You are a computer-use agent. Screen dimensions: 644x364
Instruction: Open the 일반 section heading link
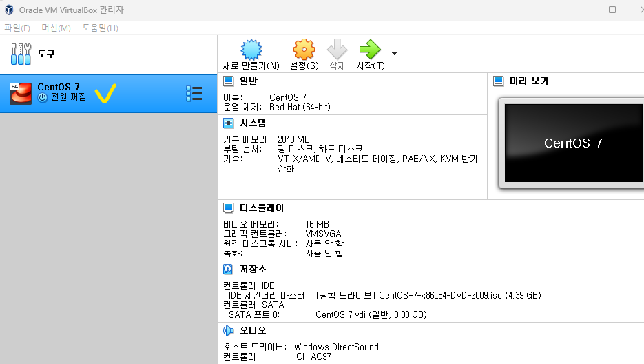[x=249, y=81]
